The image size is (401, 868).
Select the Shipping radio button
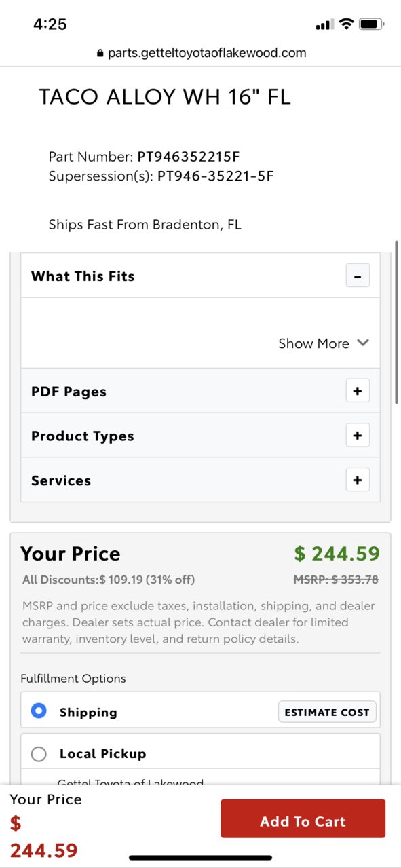(39, 711)
